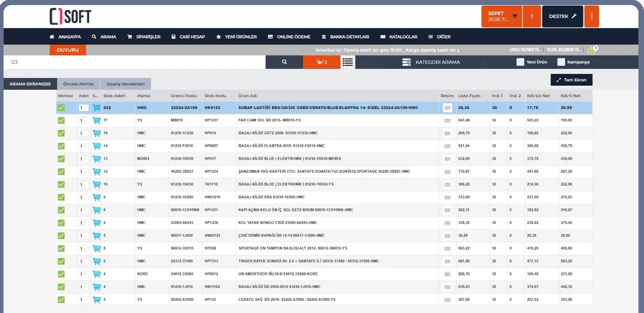Click the search input field containing 123

[x=135, y=62]
